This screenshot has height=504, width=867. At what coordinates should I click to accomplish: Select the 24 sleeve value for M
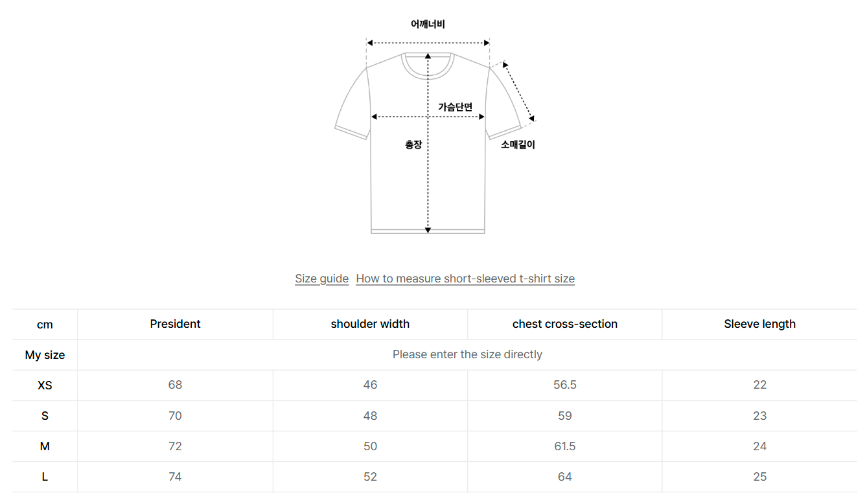pyautogui.click(x=759, y=446)
